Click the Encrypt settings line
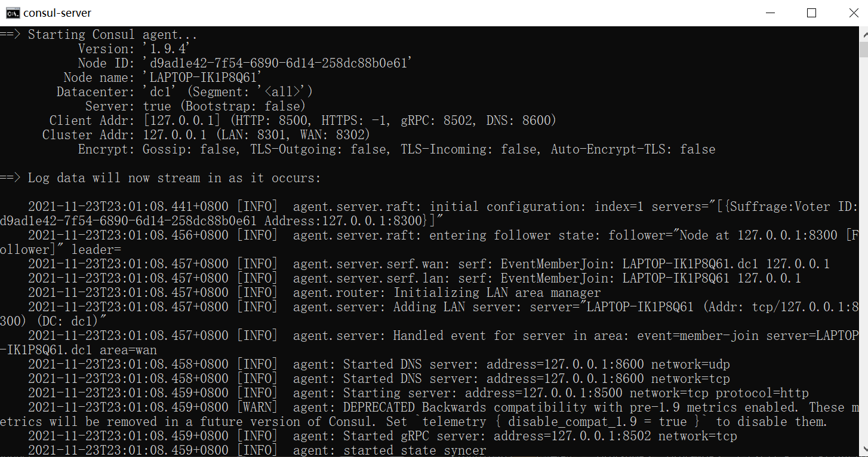The height and width of the screenshot is (457, 868). pos(358,149)
